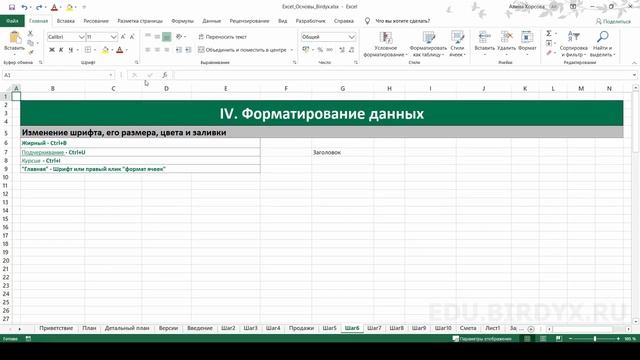This screenshot has width=640, height=360.
Task: Open the font size dropdown
Action: [113, 37]
